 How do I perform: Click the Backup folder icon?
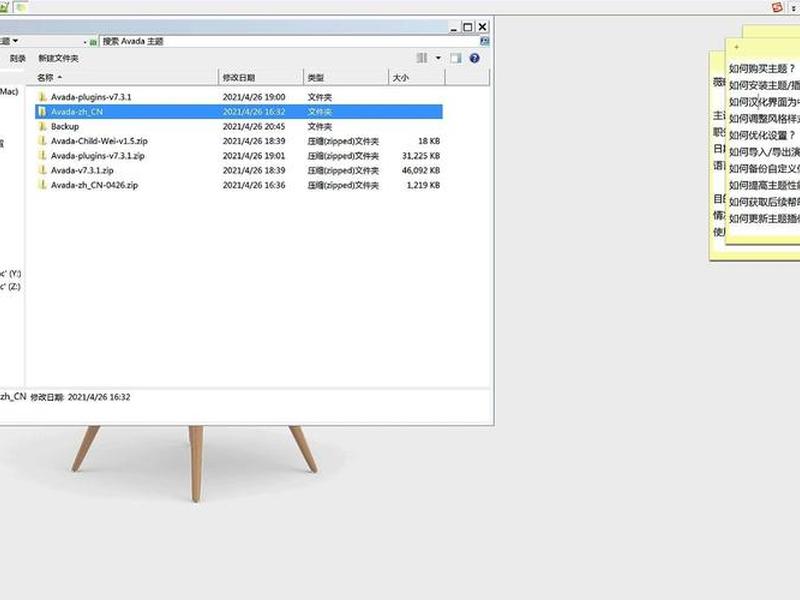point(42,127)
